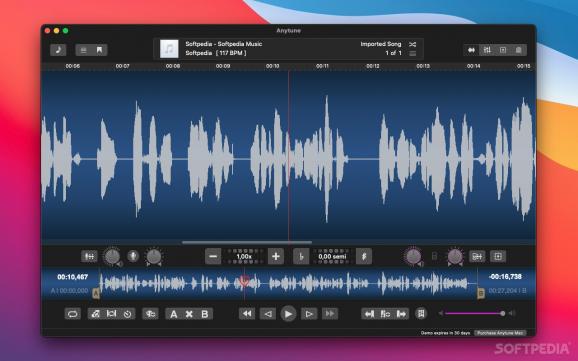The height and width of the screenshot is (361, 578).
Task: Click the trash icon in top-right toolbar
Action: click(x=518, y=50)
